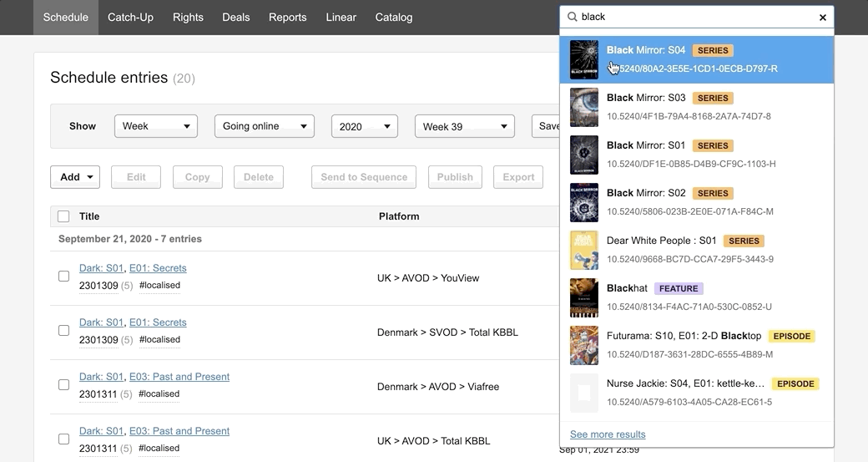This screenshot has width=868, height=462.
Task: Click the Blackhat movie poster thumbnail
Action: point(583,297)
